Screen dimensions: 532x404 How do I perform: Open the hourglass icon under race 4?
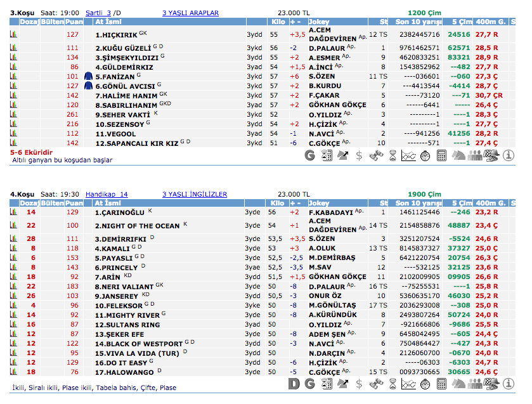click(393, 384)
